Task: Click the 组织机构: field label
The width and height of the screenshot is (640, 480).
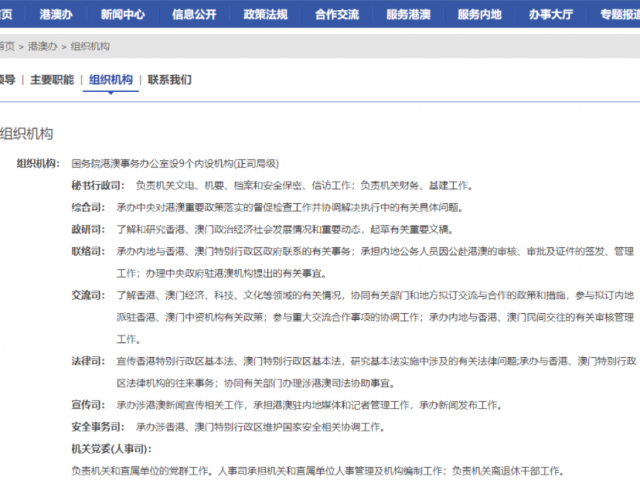Action: 38,164
